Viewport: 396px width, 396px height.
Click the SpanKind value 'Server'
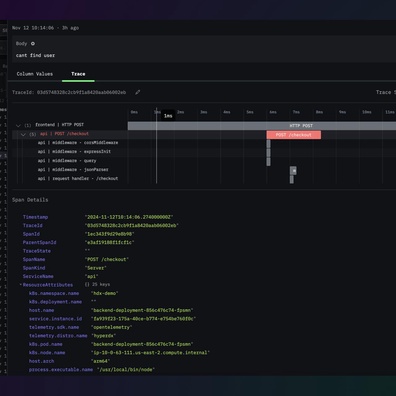tap(96, 268)
